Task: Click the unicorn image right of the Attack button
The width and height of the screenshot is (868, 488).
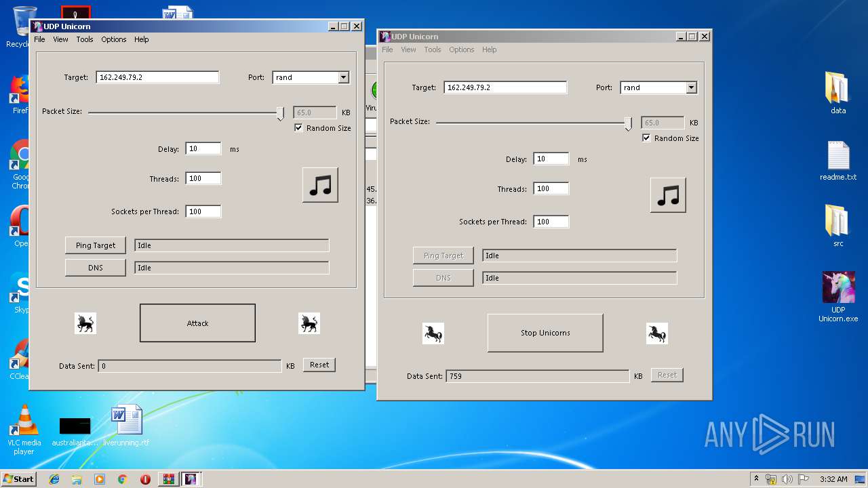Action: click(x=309, y=323)
